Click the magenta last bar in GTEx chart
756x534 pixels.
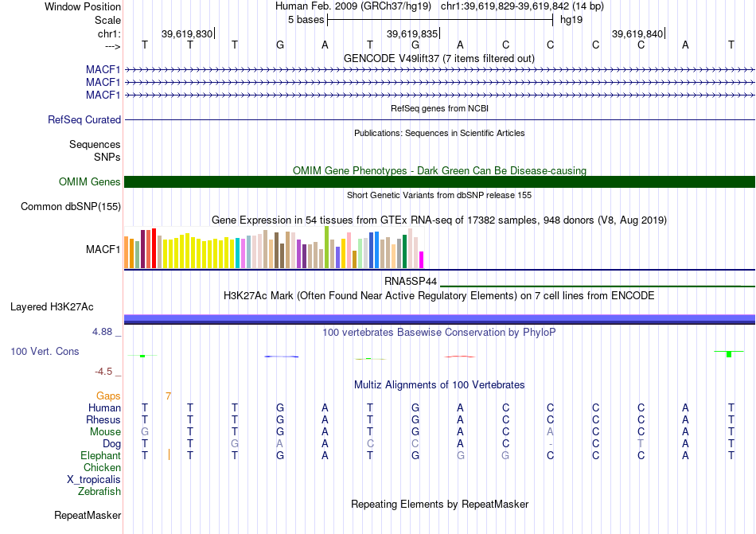422,259
